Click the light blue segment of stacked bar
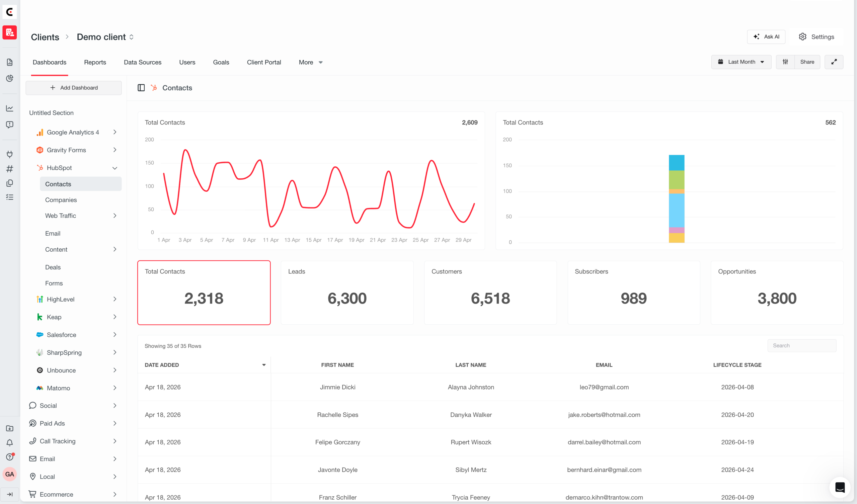The image size is (857, 504). tap(677, 210)
